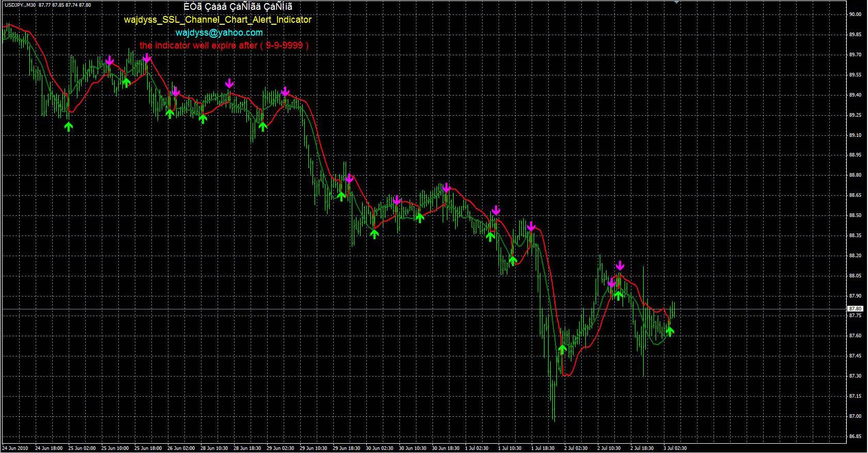The height and width of the screenshot is (453, 868).
Task: Click the 26 Jun 02:00 time label
Action: pyautogui.click(x=181, y=448)
